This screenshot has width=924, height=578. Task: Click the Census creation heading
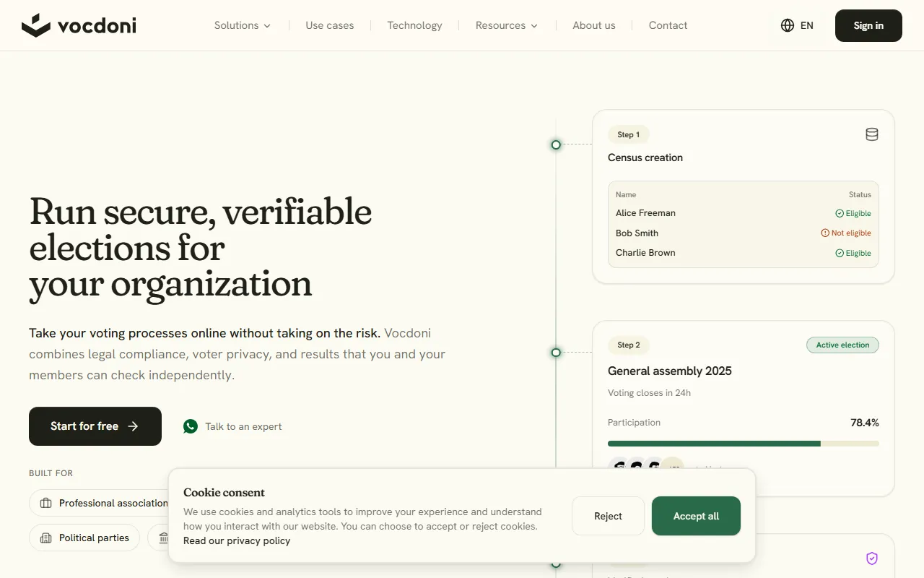click(x=645, y=158)
